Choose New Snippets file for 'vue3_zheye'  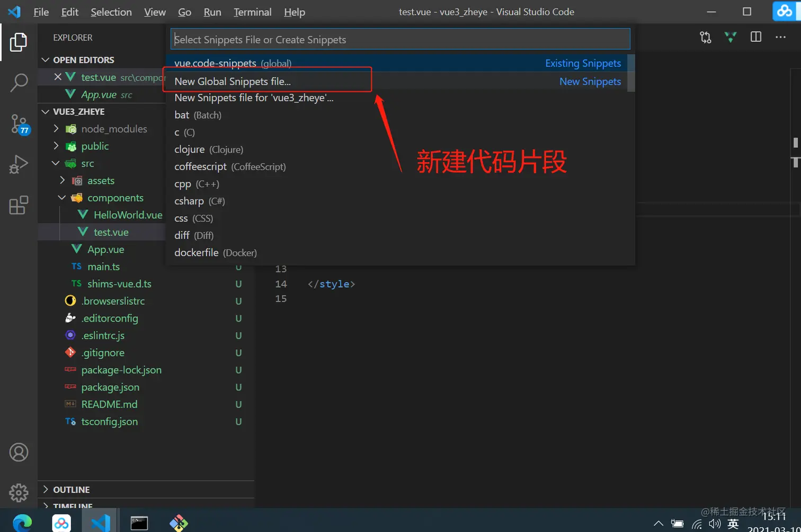coord(397,97)
